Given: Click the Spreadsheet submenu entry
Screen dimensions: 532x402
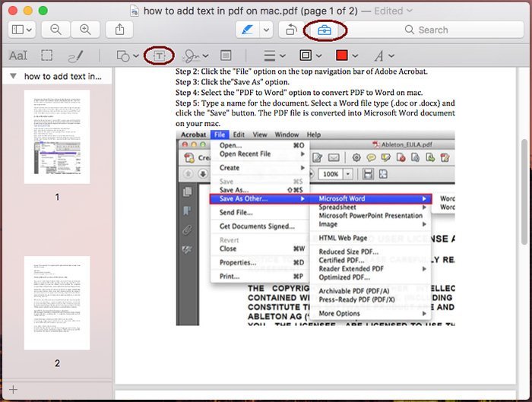Looking at the screenshot, I should coord(371,207).
